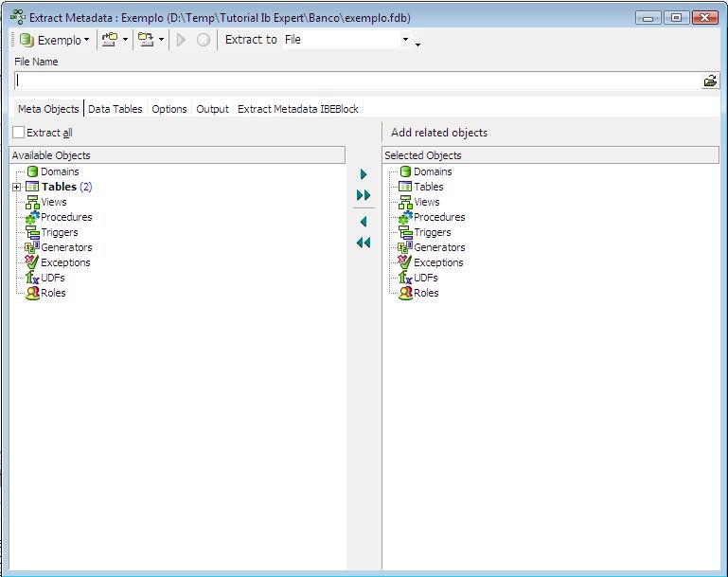Image resolution: width=728 pixels, height=577 pixels.
Task: Remove selected object with single left arrow
Action: (x=364, y=222)
